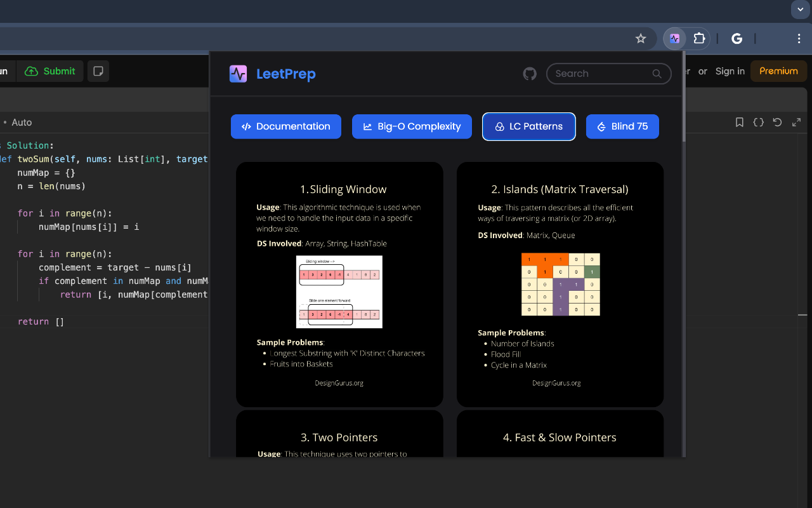Click the Sign in link
This screenshot has width=812, height=508.
[730, 71]
